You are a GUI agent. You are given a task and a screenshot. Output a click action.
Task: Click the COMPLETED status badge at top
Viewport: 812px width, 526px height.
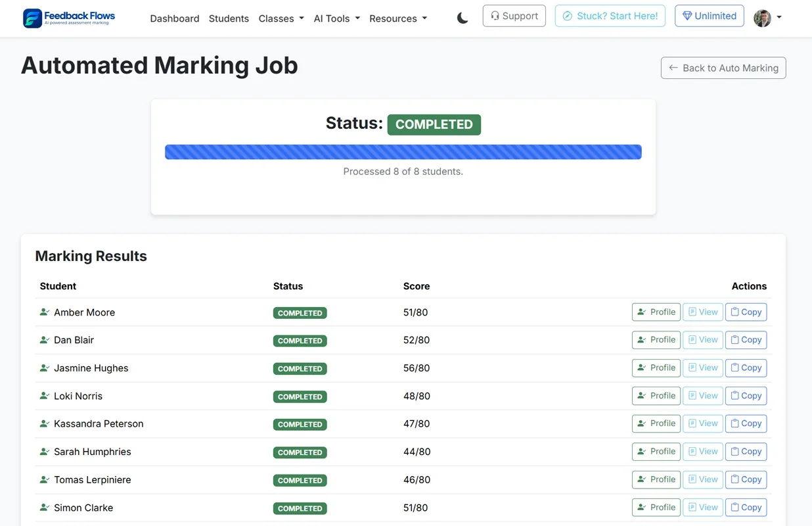[x=434, y=124]
